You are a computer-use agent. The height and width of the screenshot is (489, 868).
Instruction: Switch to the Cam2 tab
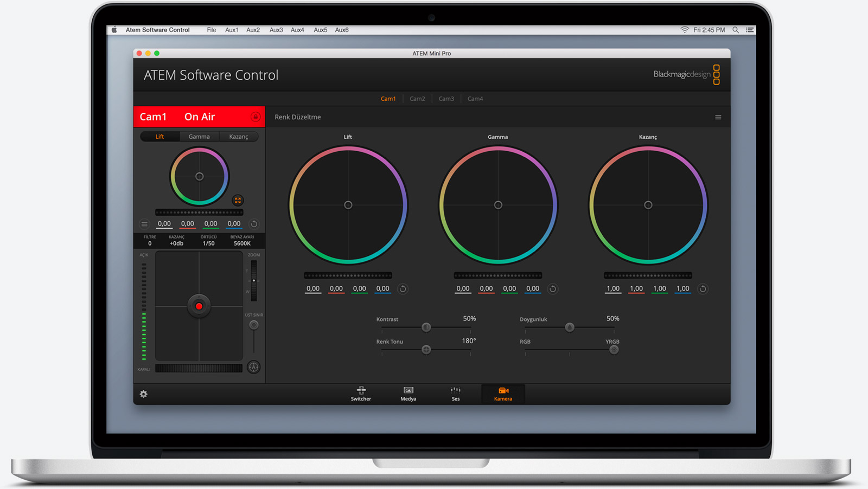pyautogui.click(x=417, y=98)
